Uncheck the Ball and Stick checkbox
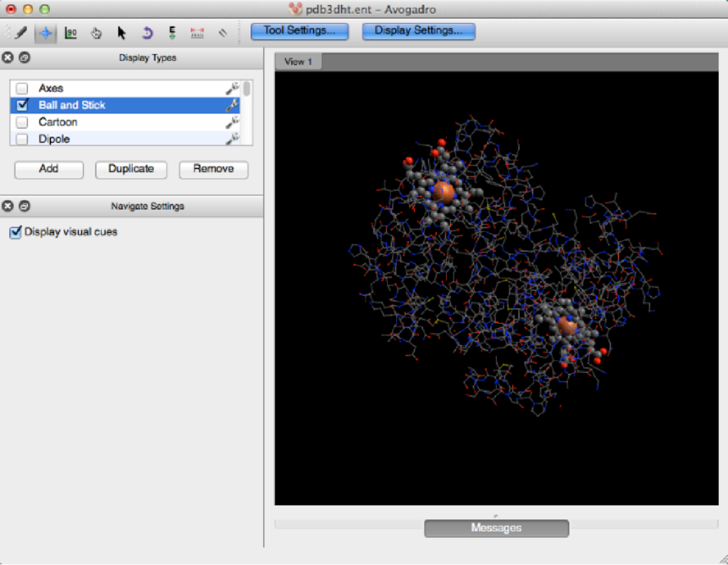The width and height of the screenshot is (728, 565). tap(22, 106)
